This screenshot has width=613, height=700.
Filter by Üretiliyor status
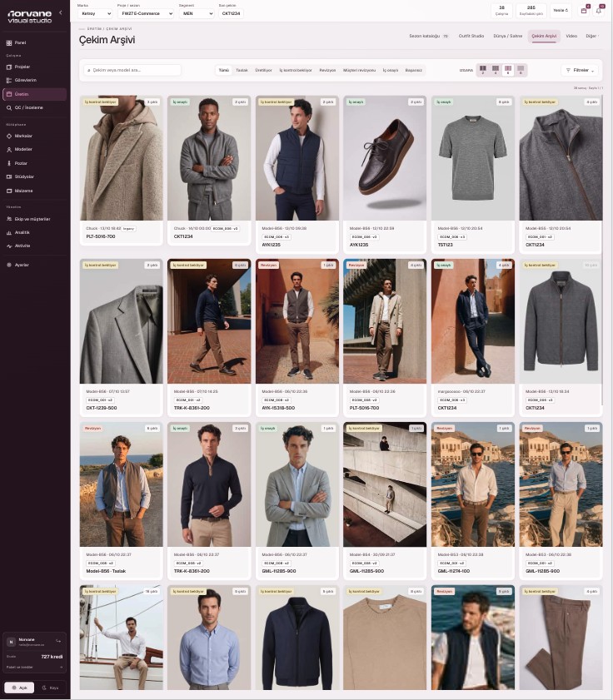[263, 70]
